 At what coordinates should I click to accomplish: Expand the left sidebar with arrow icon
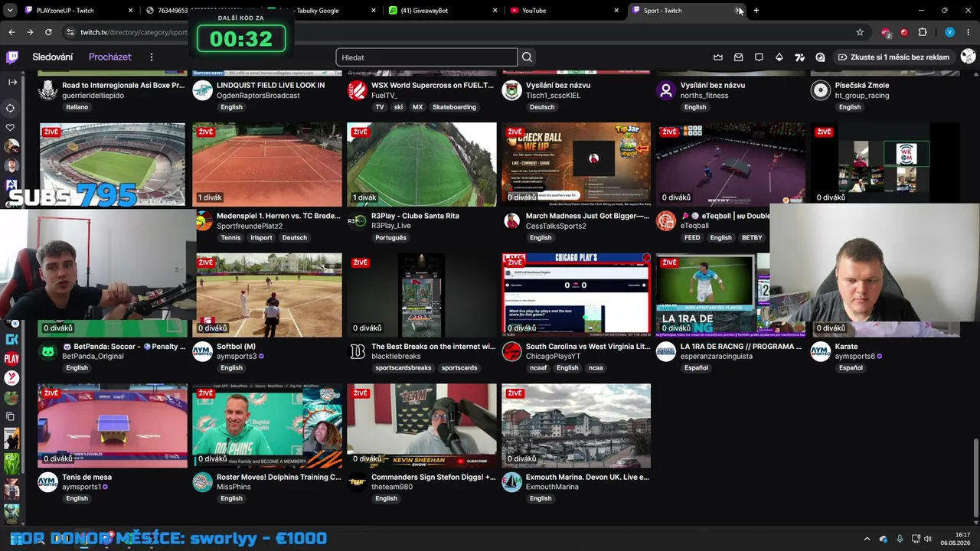pyautogui.click(x=12, y=82)
